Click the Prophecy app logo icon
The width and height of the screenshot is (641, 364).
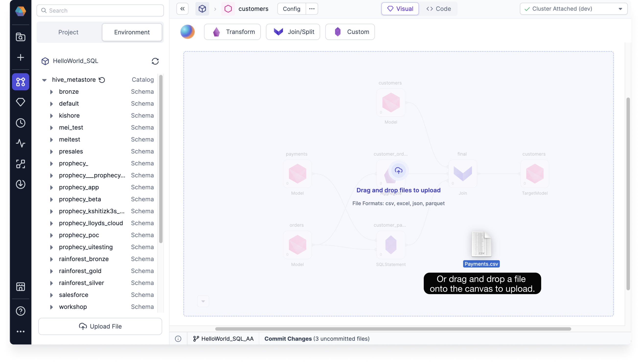[21, 11]
